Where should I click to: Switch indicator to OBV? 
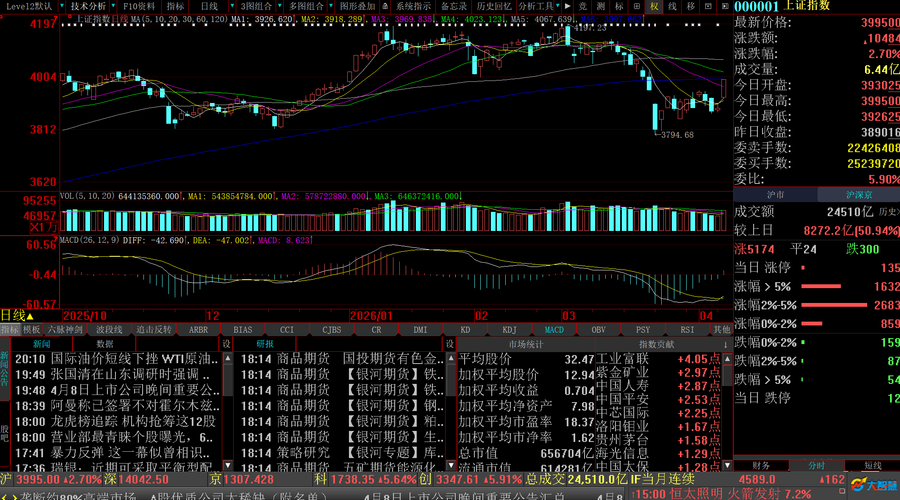coord(598,330)
